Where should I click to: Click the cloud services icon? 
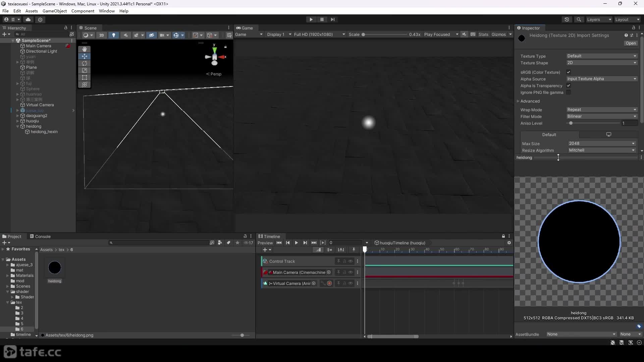click(x=28, y=19)
